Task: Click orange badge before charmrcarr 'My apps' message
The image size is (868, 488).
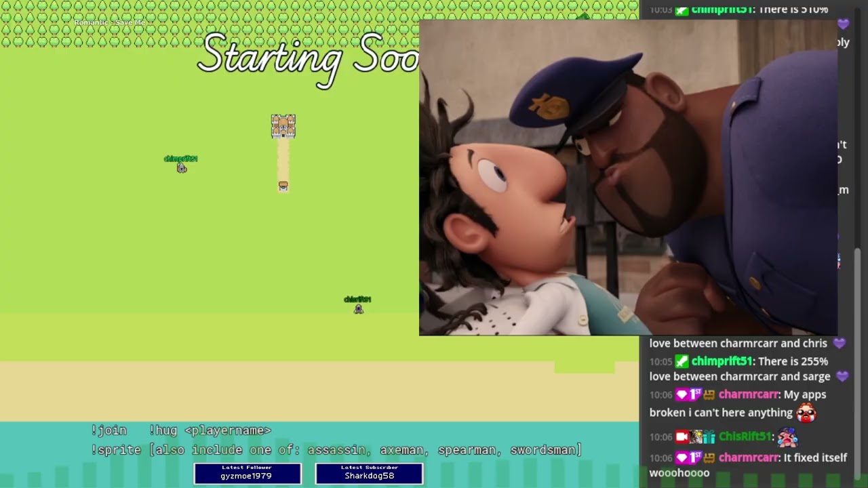Action: coord(709,394)
